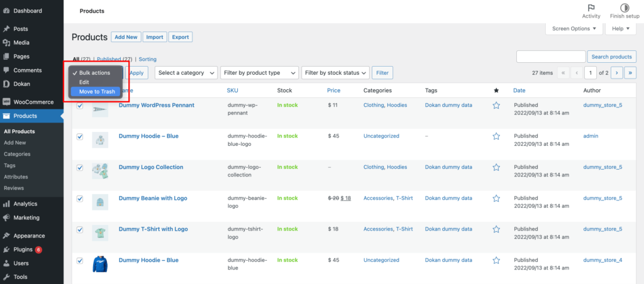Click the Dashboard gauge icon in sidebar

click(6, 11)
